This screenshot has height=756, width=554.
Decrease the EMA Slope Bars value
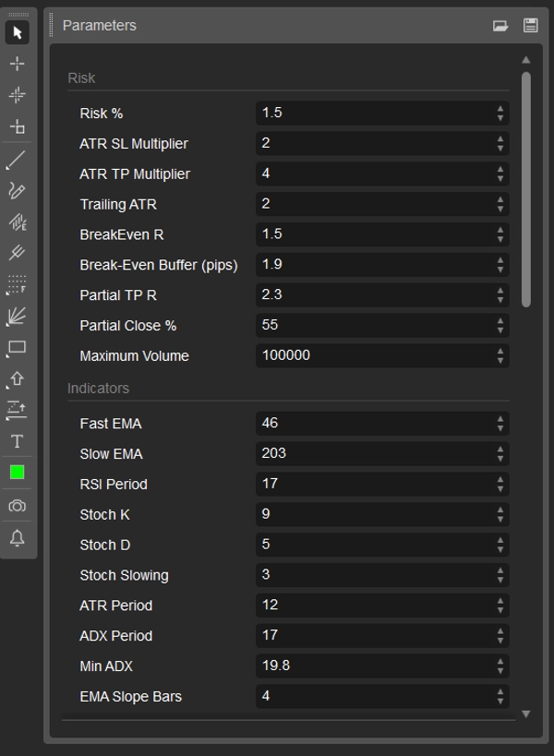pyautogui.click(x=500, y=702)
